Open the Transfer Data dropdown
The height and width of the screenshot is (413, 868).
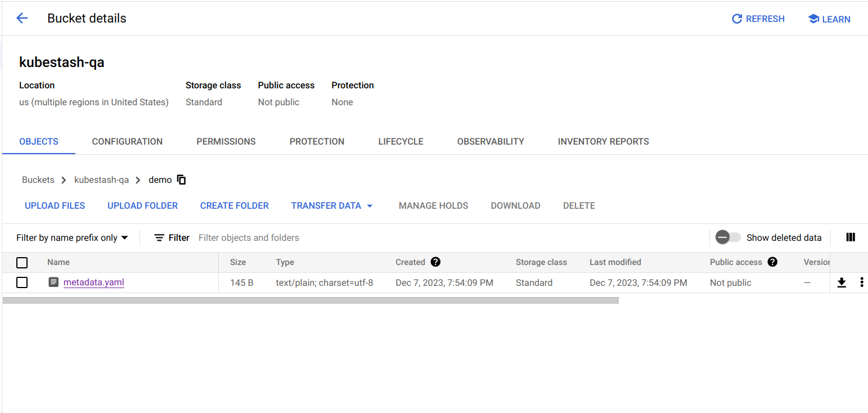click(x=332, y=205)
